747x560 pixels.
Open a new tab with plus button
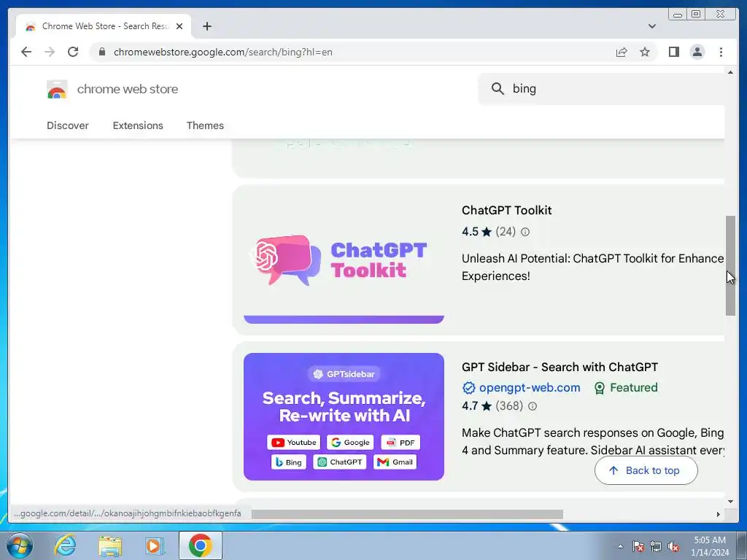tap(206, 26)
